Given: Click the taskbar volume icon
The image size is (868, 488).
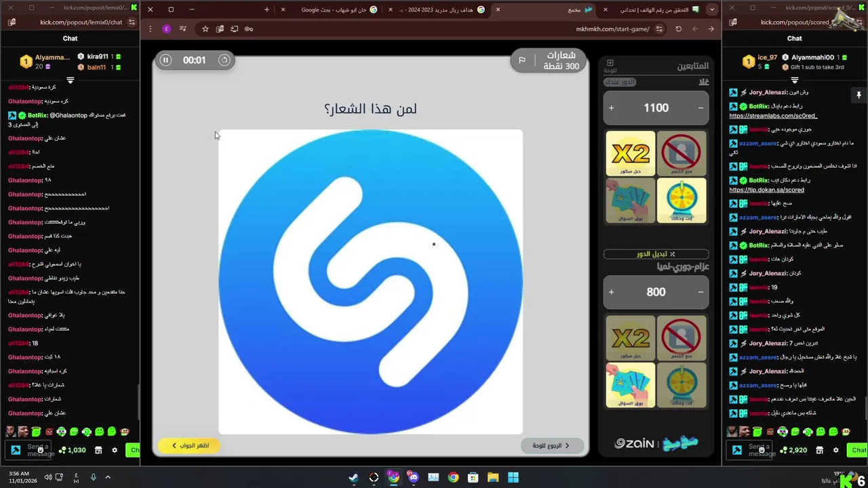Looking at the screenshot, I should tap(48, 477).
